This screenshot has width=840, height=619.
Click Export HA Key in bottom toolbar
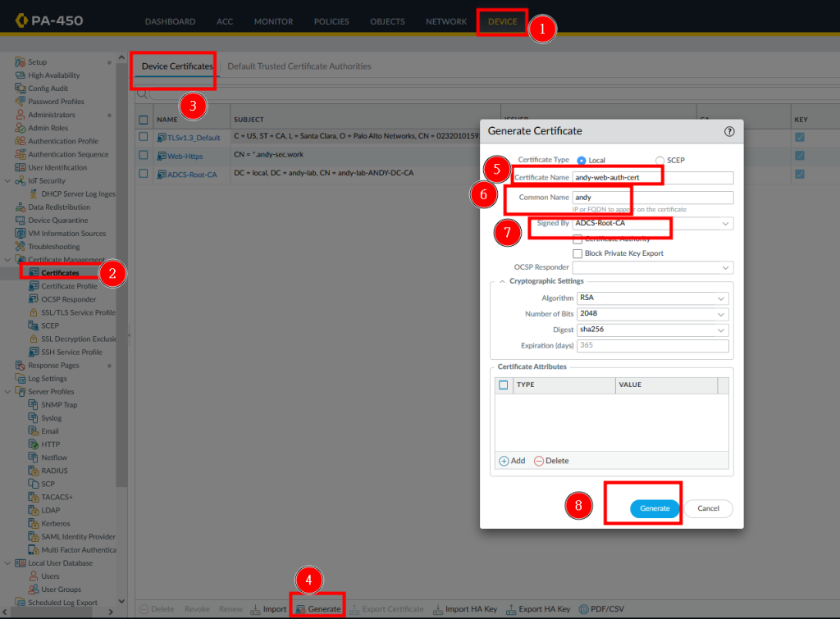pos(538,609)
